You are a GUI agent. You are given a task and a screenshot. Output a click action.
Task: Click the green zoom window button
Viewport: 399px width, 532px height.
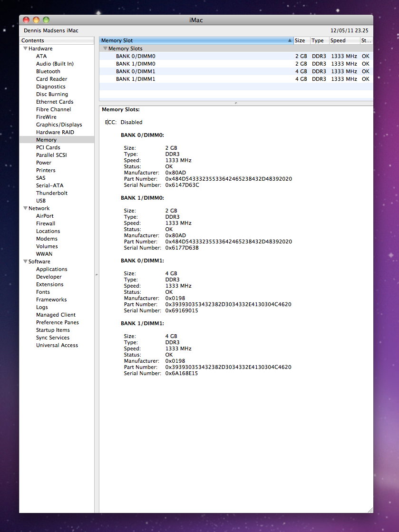pos(46,20)
